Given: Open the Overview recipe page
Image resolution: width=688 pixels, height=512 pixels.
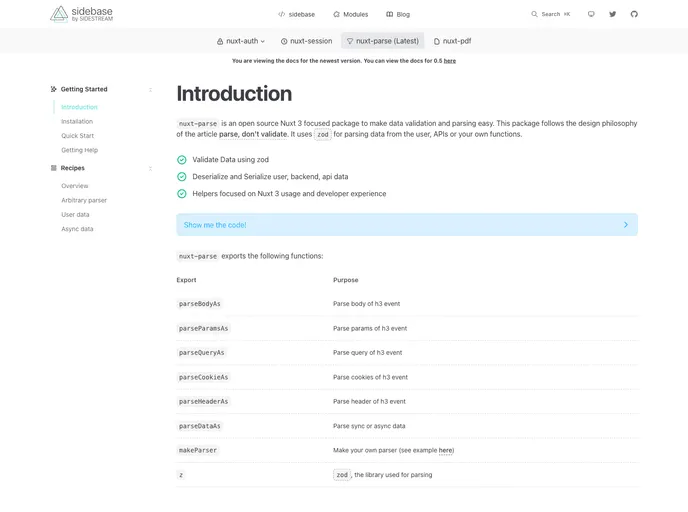Looking at the screenshot, I should point(75,186).
